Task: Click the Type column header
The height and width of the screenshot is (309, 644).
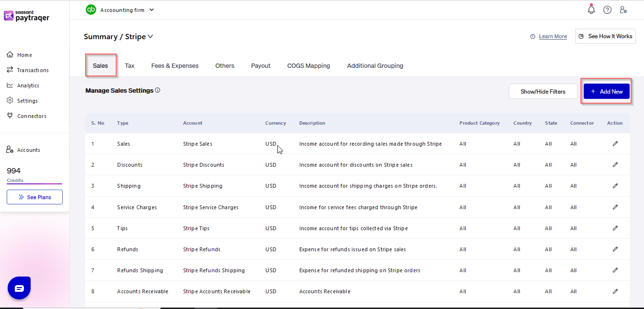Action: pos(123,123)
